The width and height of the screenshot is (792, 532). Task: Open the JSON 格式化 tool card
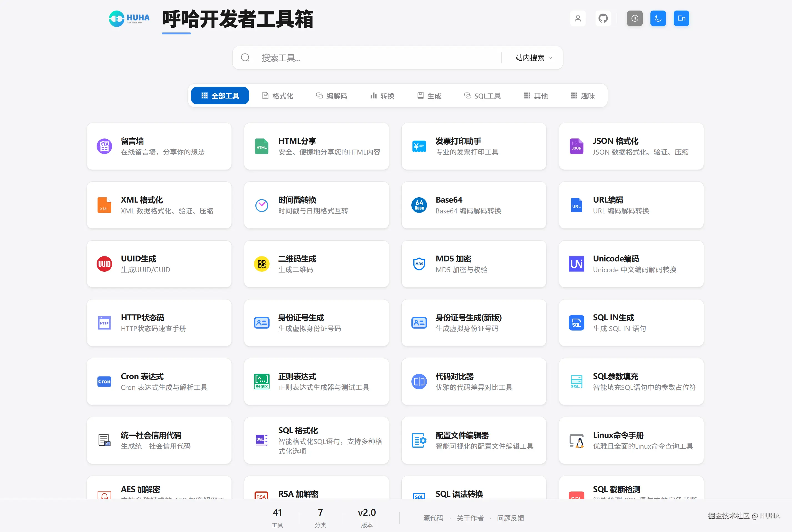click(631, 146)
